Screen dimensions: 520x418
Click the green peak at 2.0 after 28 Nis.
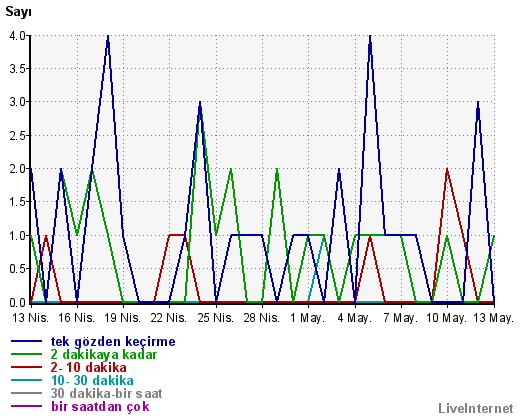pyautogui.click(x=277, y=170)
